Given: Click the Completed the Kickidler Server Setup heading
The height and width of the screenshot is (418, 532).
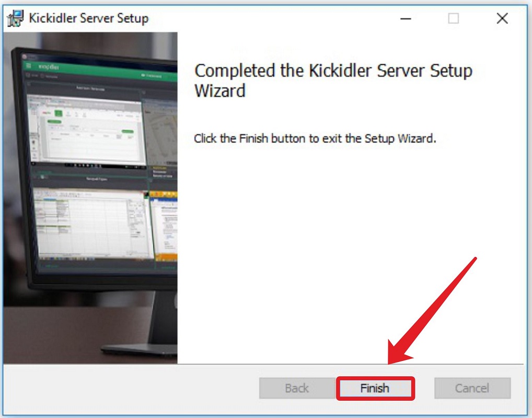Looking at the screenshot, I should (333, 81).
